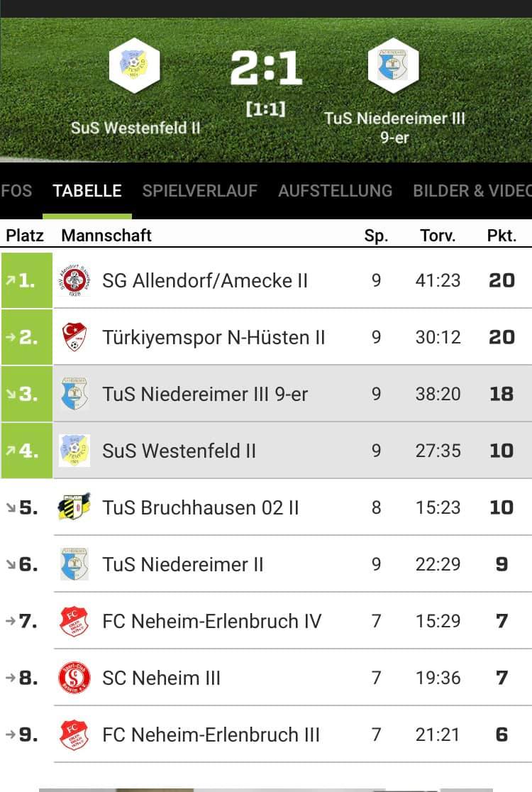
Task: Tap TuS Niedereimer III 9-er name in header
Action: point(394,127)
